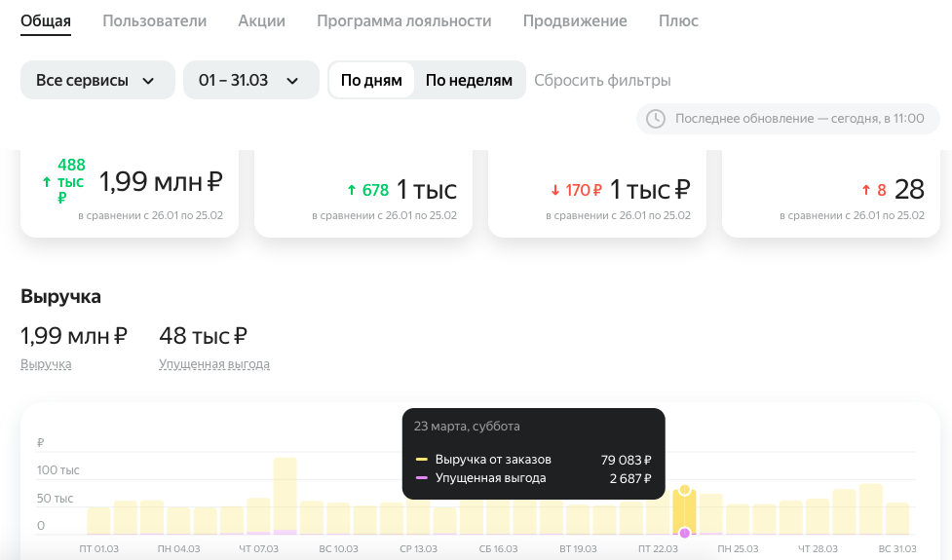The width and height of the screenshot is (952, 560).
Task: Switch to the По неделям view
Action: 469,80
